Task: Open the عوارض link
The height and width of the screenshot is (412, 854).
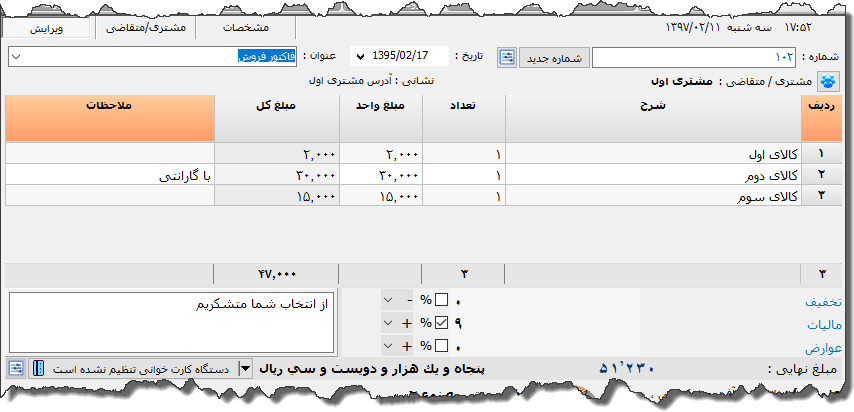Action: point(823,349)
